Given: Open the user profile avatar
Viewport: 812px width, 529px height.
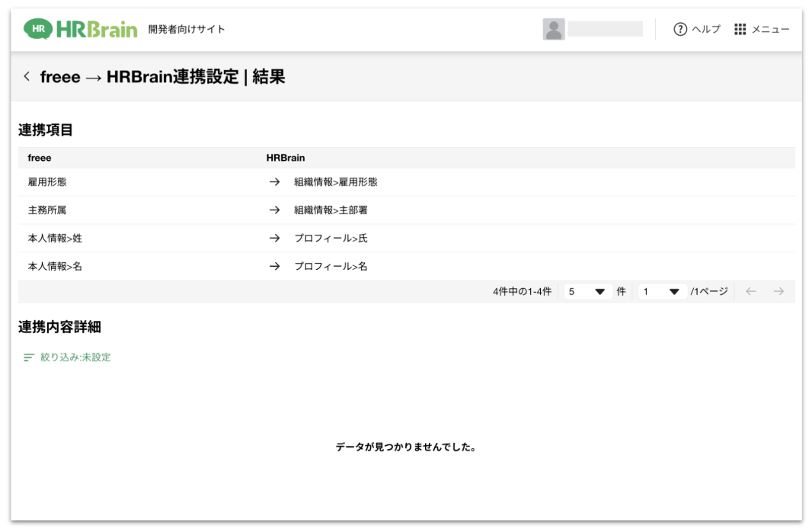Looking at the screenshot, I should tap(554, 30).
